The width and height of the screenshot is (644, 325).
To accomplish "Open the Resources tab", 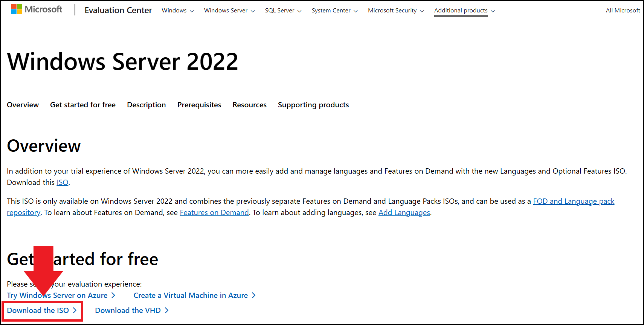I will [x=249, y=105].
